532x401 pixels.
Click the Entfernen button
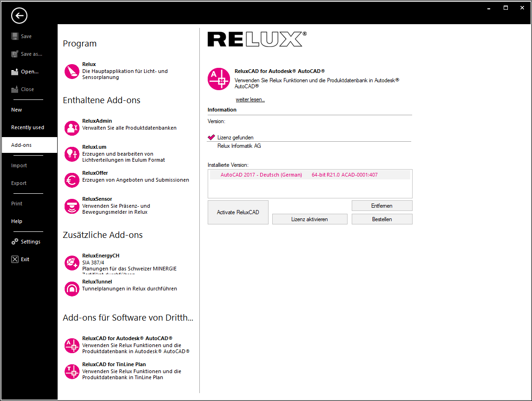coord(382,205)
